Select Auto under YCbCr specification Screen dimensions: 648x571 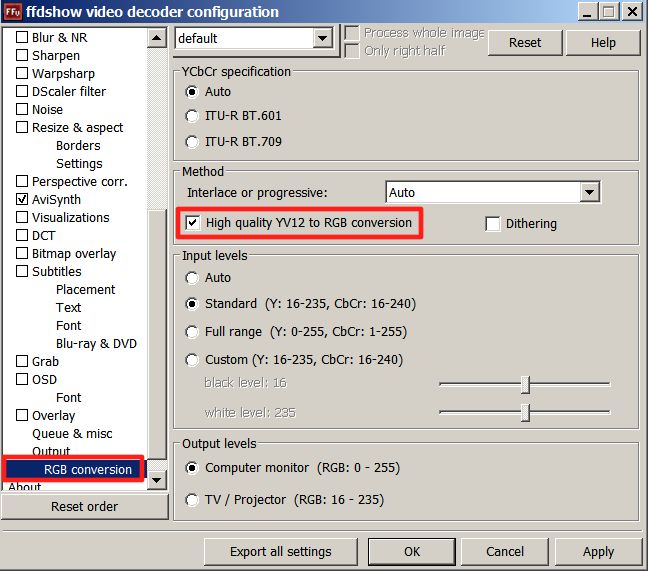point(192,91)
